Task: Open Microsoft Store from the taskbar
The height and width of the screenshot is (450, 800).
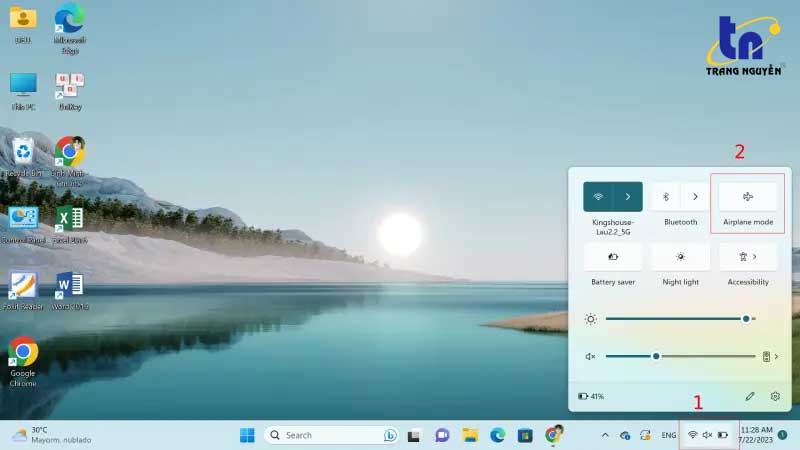Action: (524, 435)
